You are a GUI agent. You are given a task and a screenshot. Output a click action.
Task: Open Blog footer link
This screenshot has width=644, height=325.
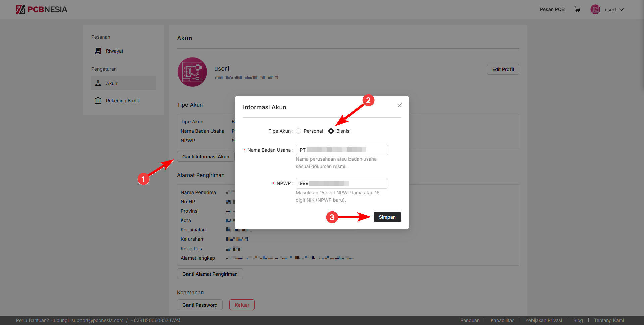coord(578,320)
